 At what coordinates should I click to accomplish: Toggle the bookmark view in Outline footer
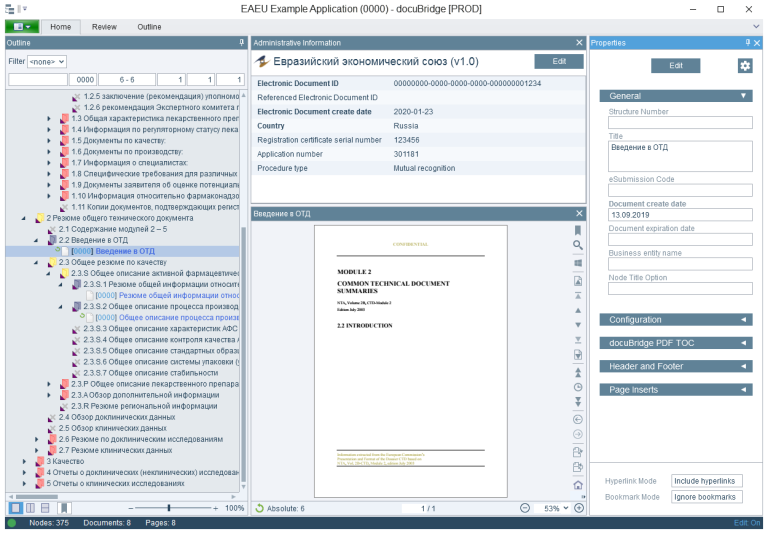(64, 508)
